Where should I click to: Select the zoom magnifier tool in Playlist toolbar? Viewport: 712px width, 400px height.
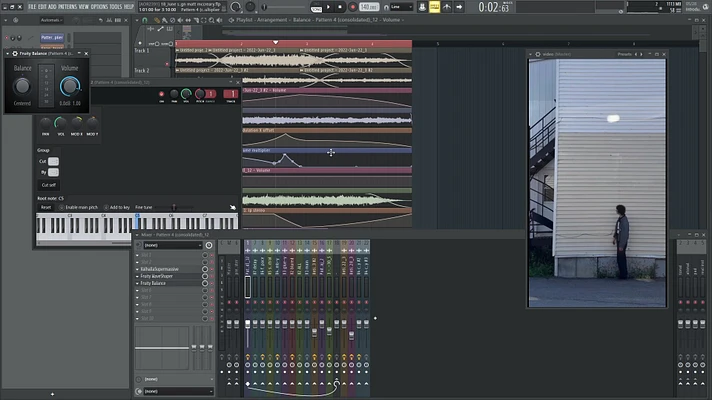pos(212,20)
